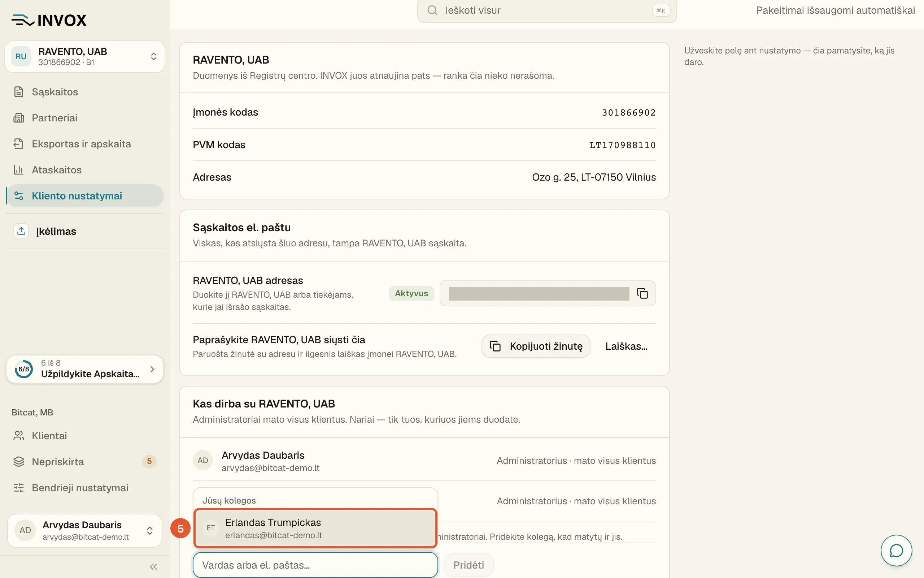Click the Sąskaitos document icon
924x578 pixels.
[x=19, y=92]
